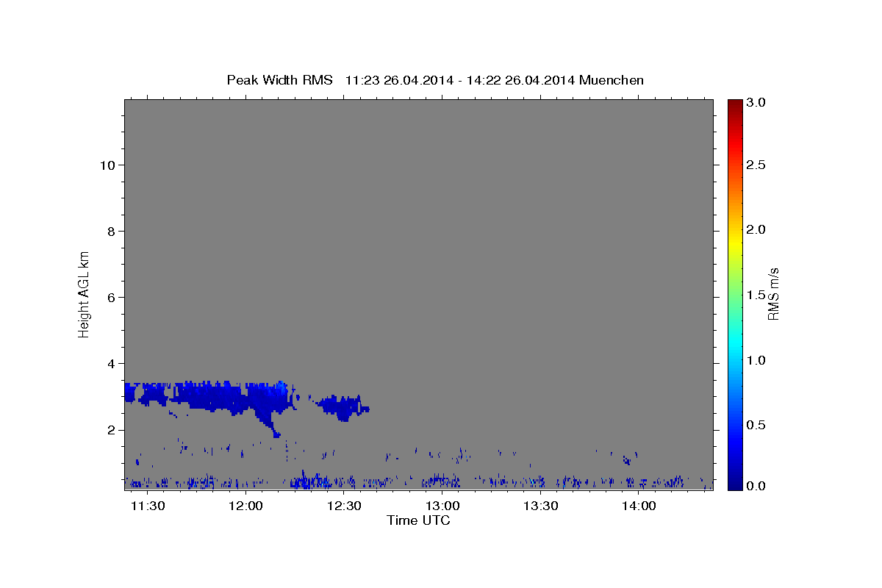Click the "Muenchen" location in the title
Screen dimensions: 882x588
coord(612,80)
